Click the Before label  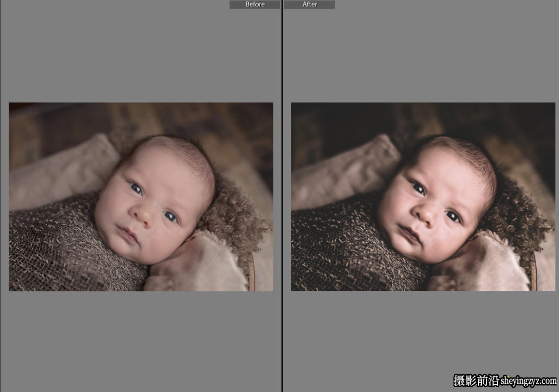[255, 4]
